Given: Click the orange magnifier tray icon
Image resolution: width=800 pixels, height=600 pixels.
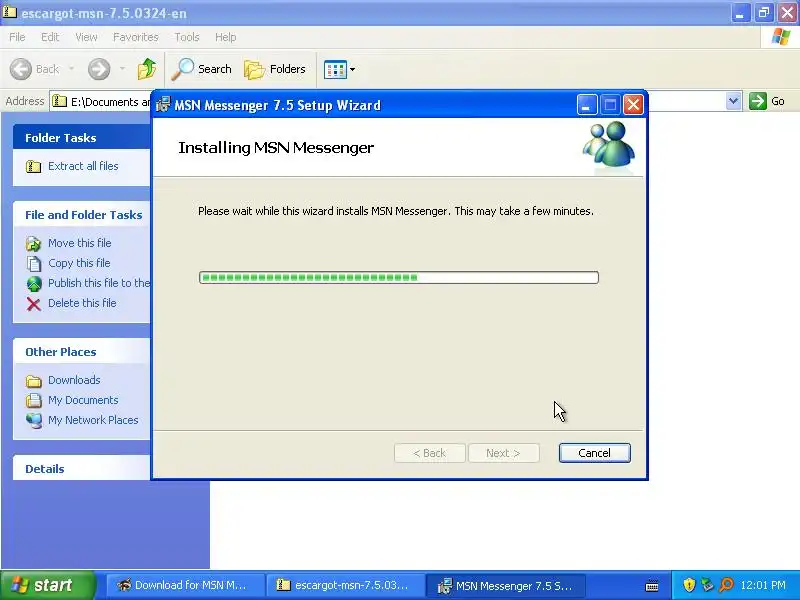Looking at the screenshot, I should click(726, 585).
